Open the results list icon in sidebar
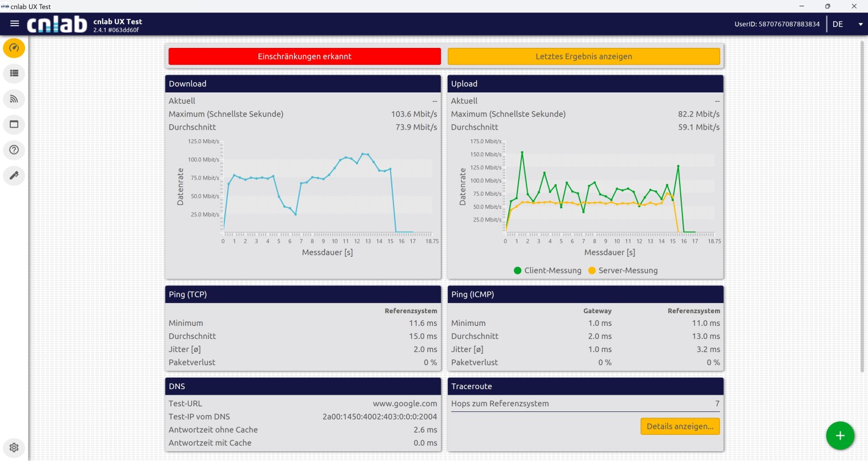The height and width of the screenshot is (461, 868). pos(14,74)
